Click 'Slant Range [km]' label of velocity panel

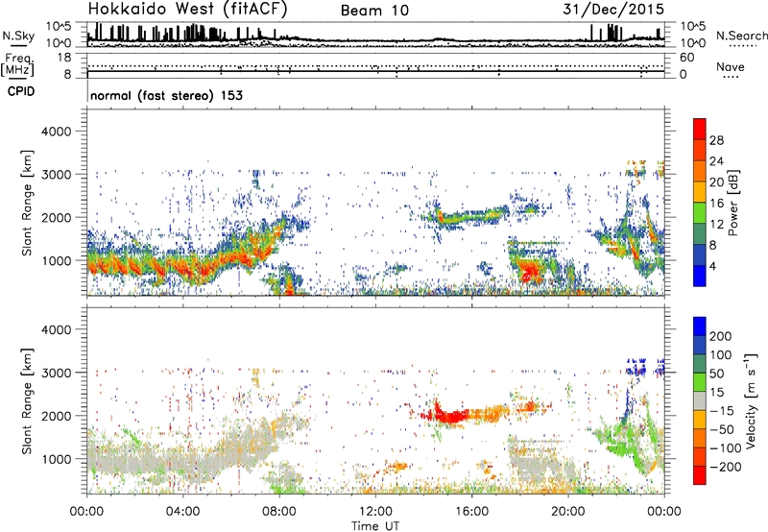[27, 400]
